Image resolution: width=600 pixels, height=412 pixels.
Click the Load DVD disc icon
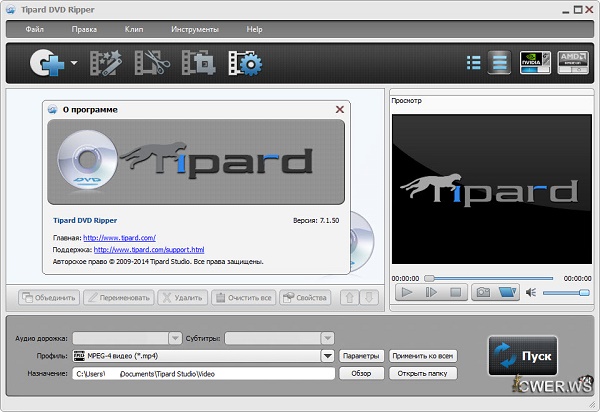(x=47, y=63)
